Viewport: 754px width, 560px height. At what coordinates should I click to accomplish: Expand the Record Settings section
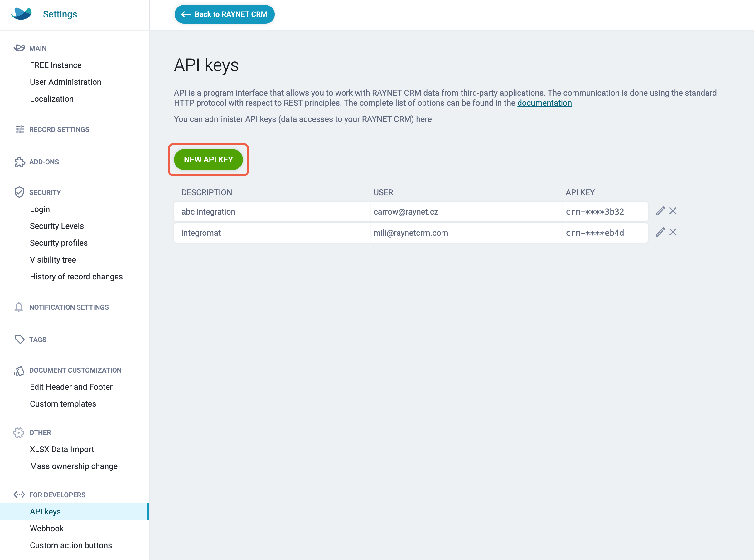59,129
